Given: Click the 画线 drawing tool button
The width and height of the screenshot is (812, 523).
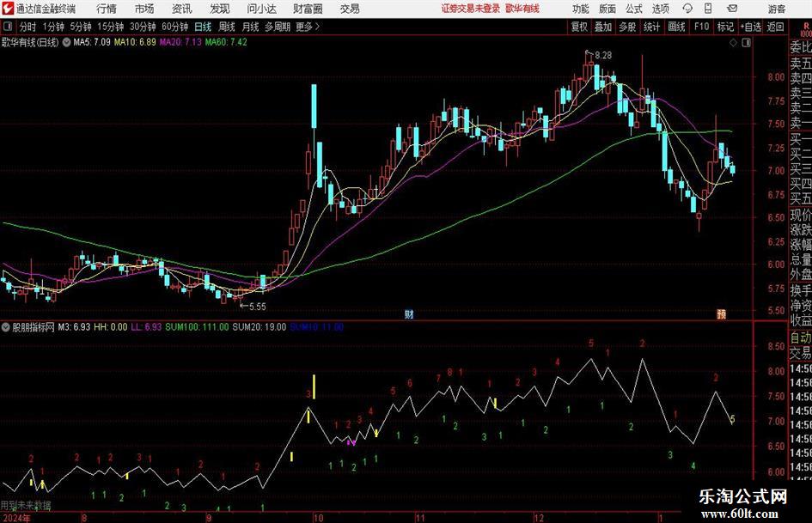Looking at the screenshot, I should pos(676,27).
